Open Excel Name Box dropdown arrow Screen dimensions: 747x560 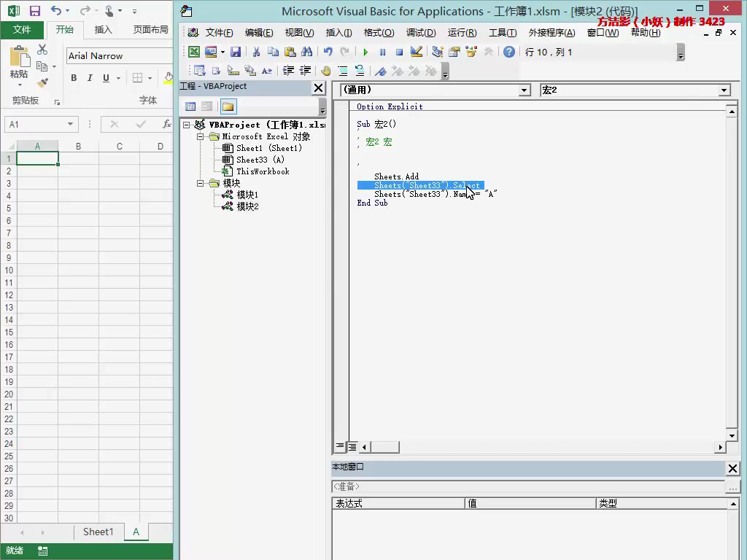(x=71, y=124)
